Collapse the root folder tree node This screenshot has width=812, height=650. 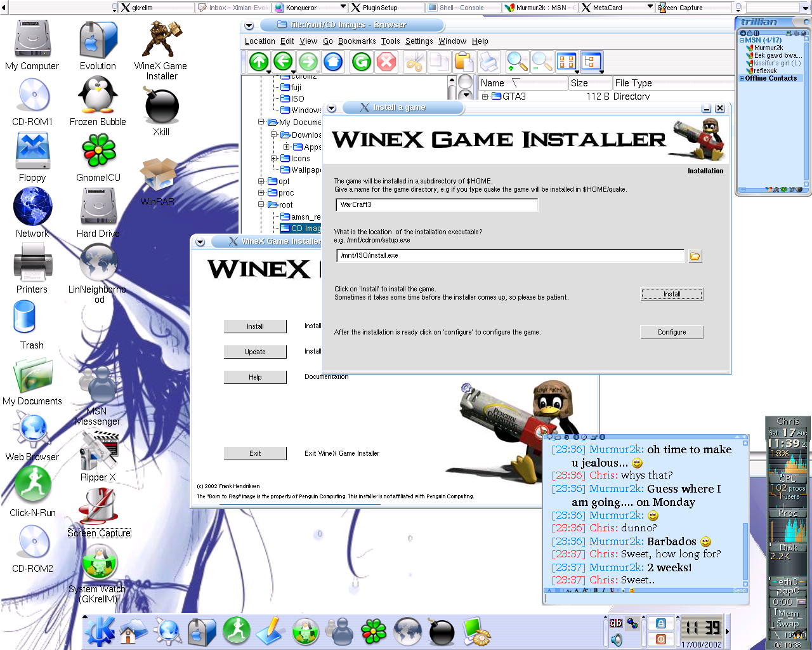pyautogui.click(x=261, y=204)
